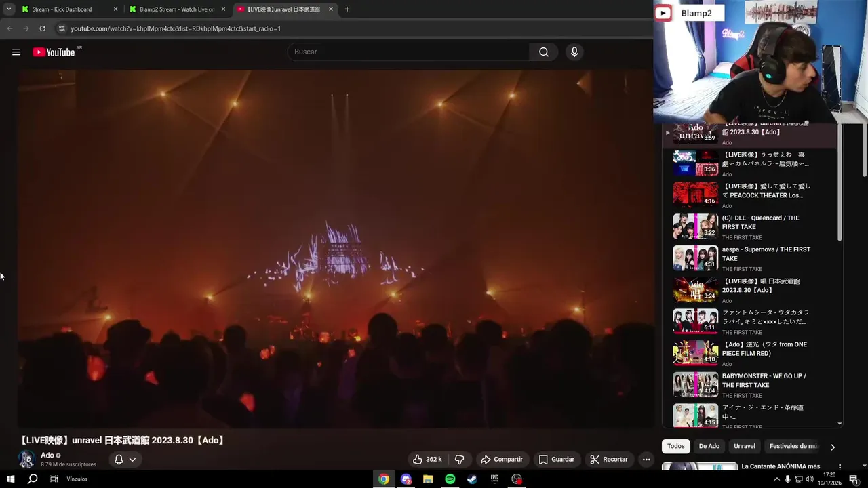Viewport: 868px width, 488px height.
Task: Select the Festivales de música chip
Action: point(793,446)
